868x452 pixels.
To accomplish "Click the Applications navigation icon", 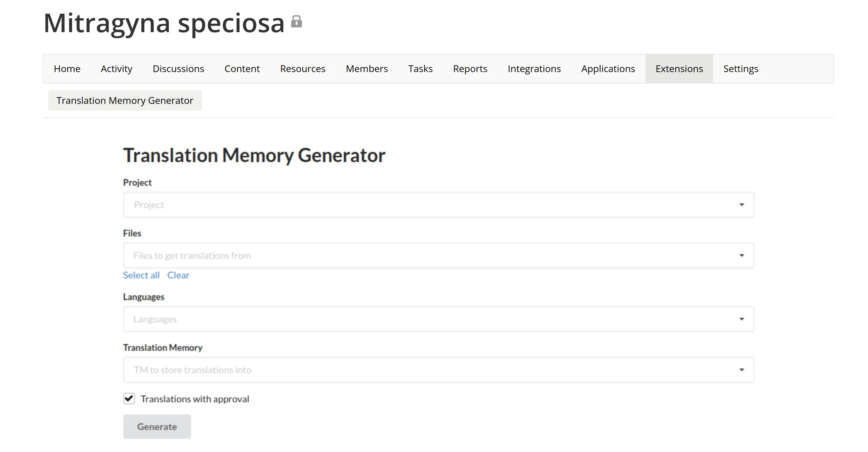I will (607, 68).
